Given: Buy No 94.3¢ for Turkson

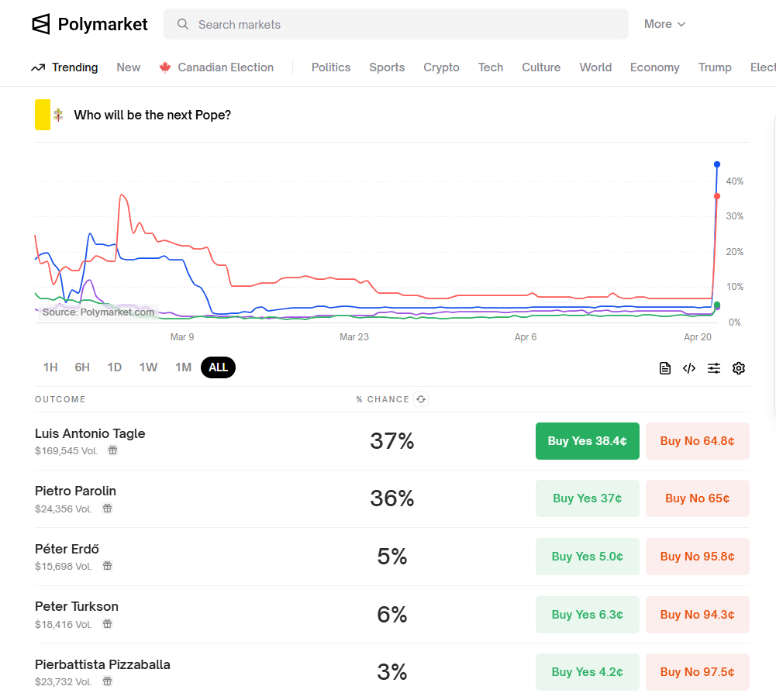Looking at the screenshot, I should (x=697, y=615).
